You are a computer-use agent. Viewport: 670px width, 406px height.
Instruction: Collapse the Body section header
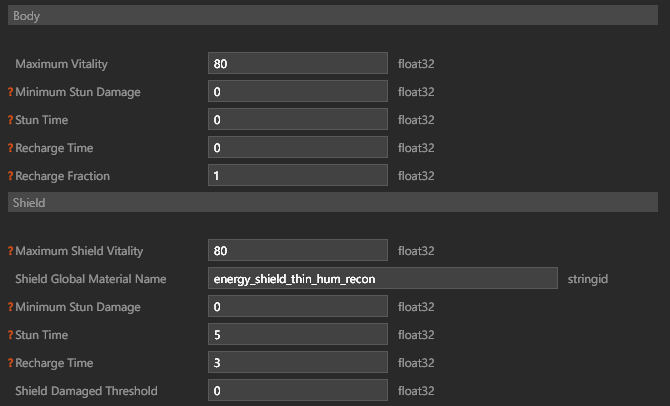333,15
